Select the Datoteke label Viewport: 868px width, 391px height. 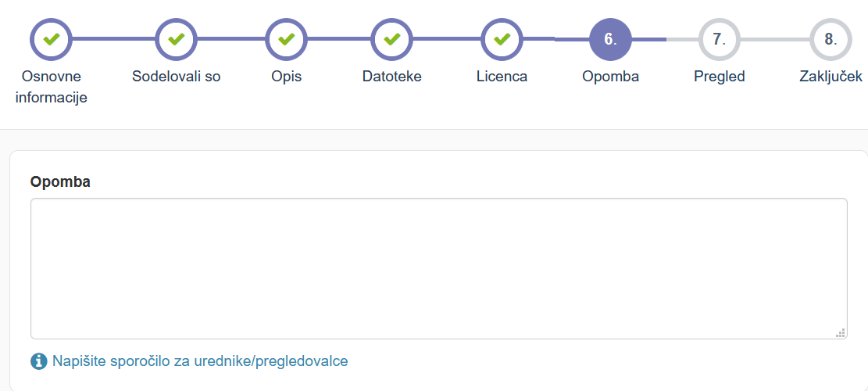[392, 77]
